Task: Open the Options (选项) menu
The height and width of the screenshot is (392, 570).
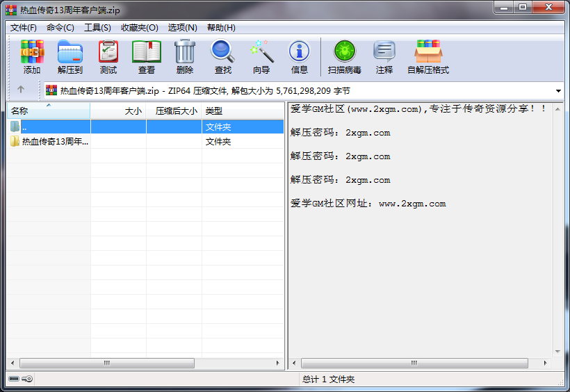Action: point(183,28)
